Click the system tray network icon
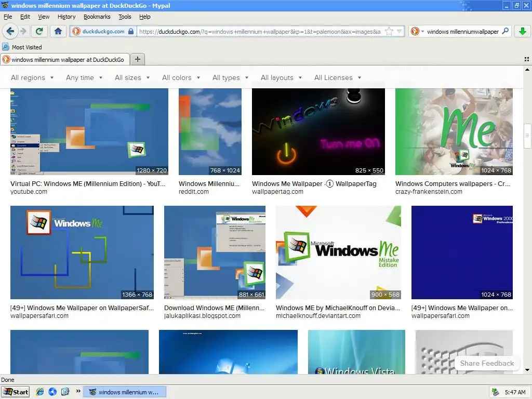Image resolution: width=532 pixels, height=399 pixels. click(x=496, y=392)
